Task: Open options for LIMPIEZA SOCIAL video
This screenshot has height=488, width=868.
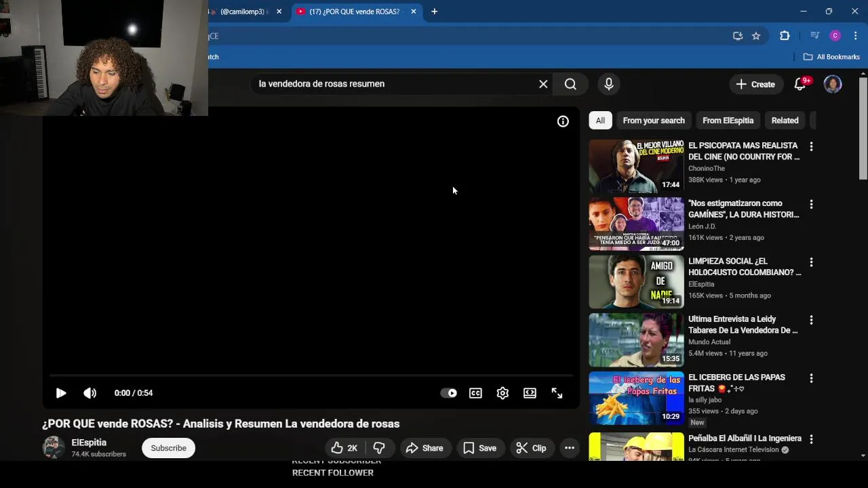Action: coord(811,262)
